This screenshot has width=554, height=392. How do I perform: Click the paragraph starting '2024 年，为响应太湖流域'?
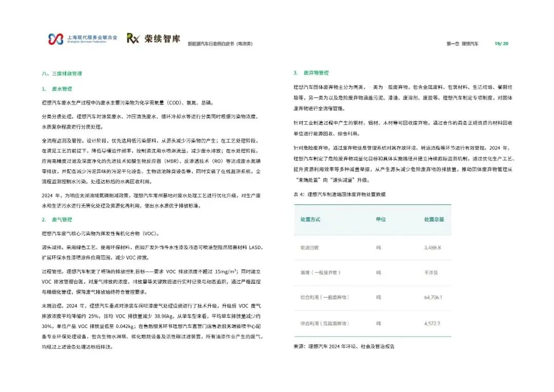[x=151, y=201]
